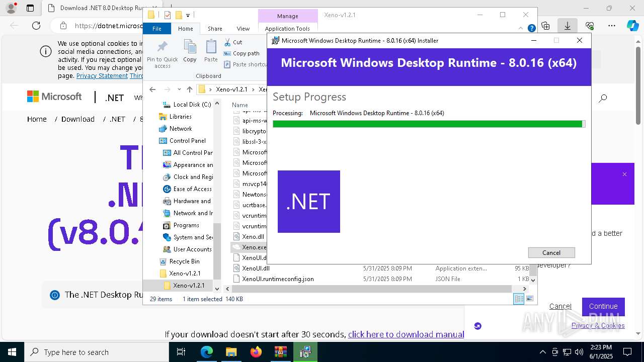The height and width of the screenshot is (362, 644).
Task: Click the webpage search magnifier icon
Action: tap(603, 98)
